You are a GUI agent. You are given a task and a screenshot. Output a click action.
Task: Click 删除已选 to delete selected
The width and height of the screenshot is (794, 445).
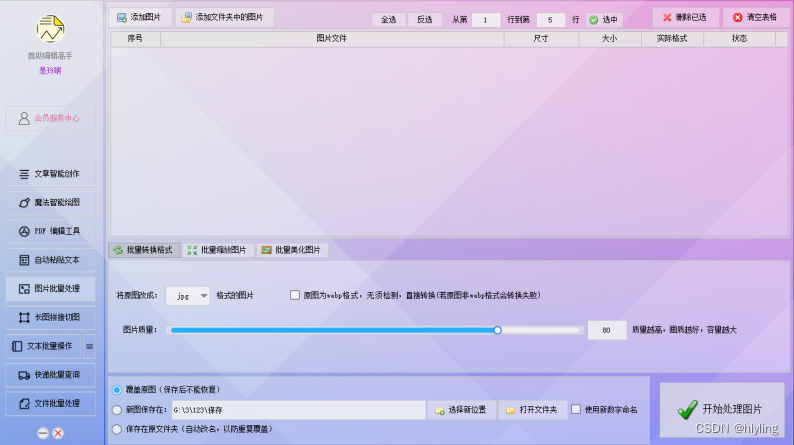[686, 17]
